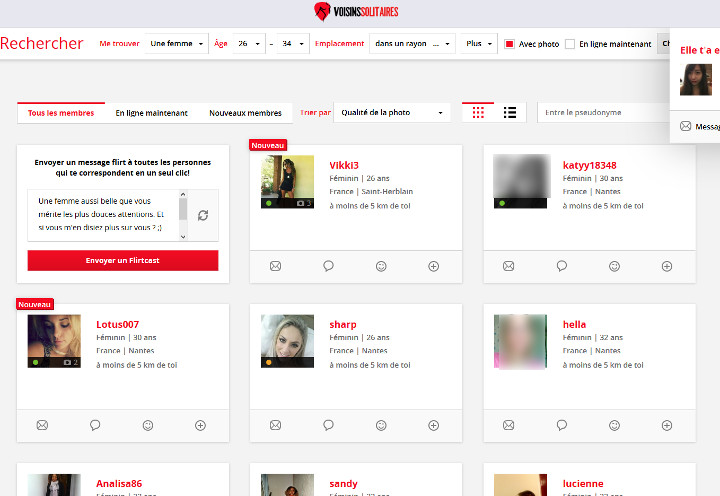Switch to list view layout
This screenshot has width=720, height=496.
(510, 113)
